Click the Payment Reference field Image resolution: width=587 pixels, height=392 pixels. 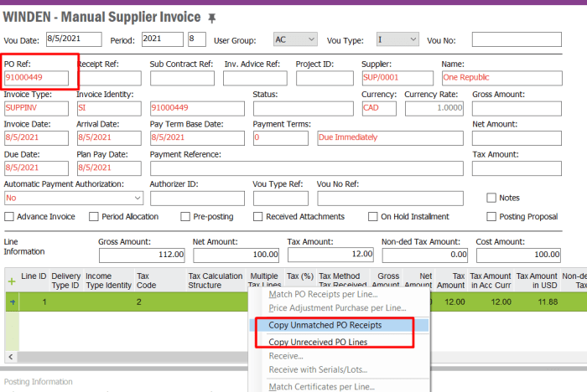pos(307,168)
